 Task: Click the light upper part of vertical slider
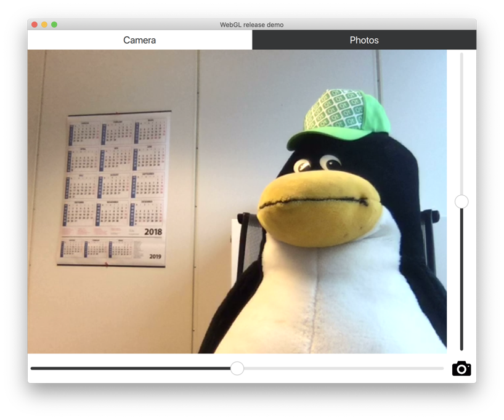461,123
